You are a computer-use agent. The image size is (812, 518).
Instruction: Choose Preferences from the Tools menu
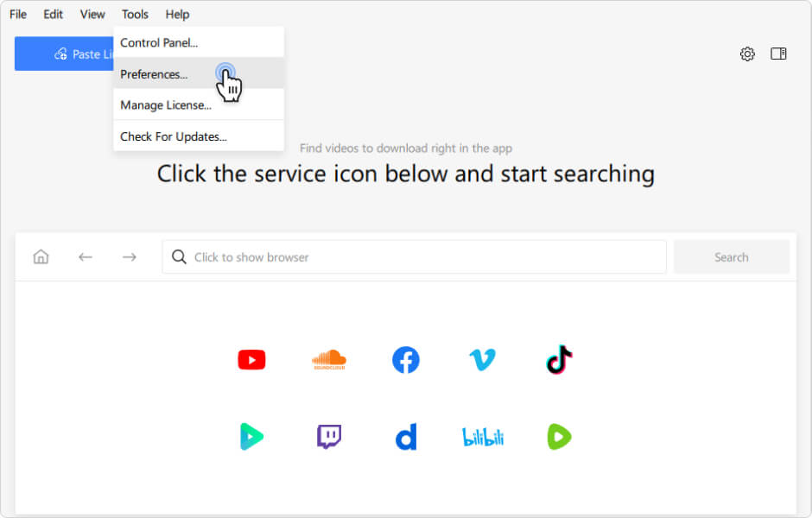coord(154,74)
